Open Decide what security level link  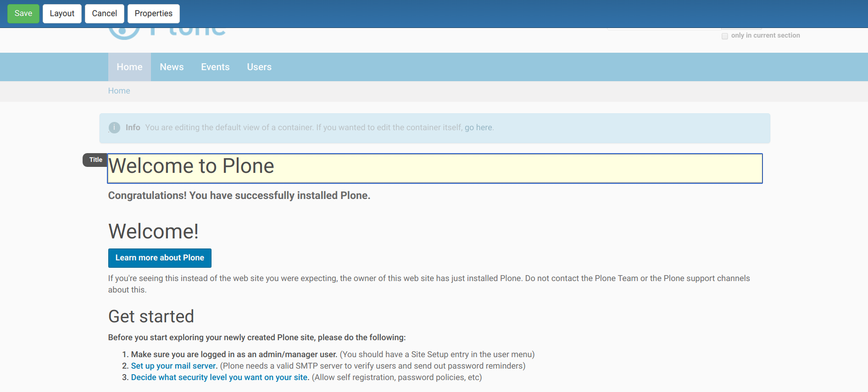(x=220, y=377)
